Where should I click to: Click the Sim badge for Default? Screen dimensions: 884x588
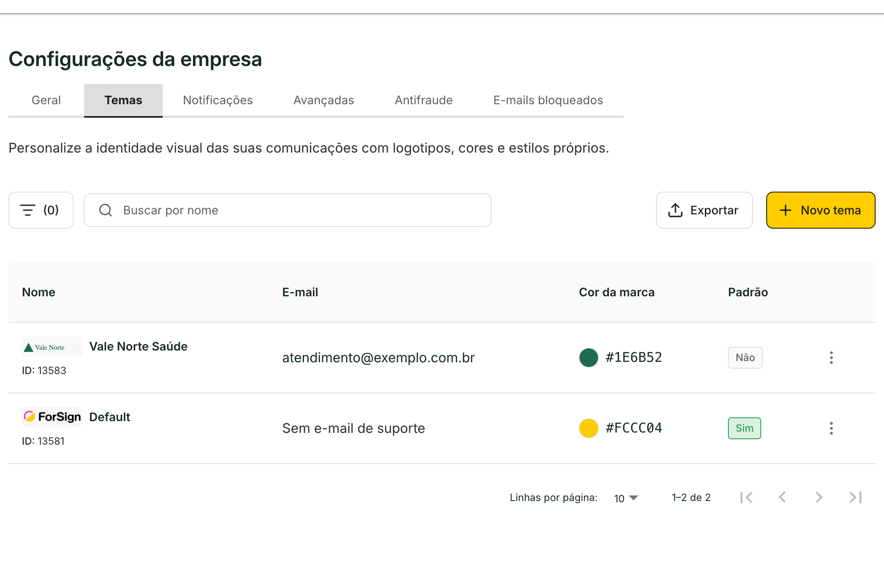[744, 428]
